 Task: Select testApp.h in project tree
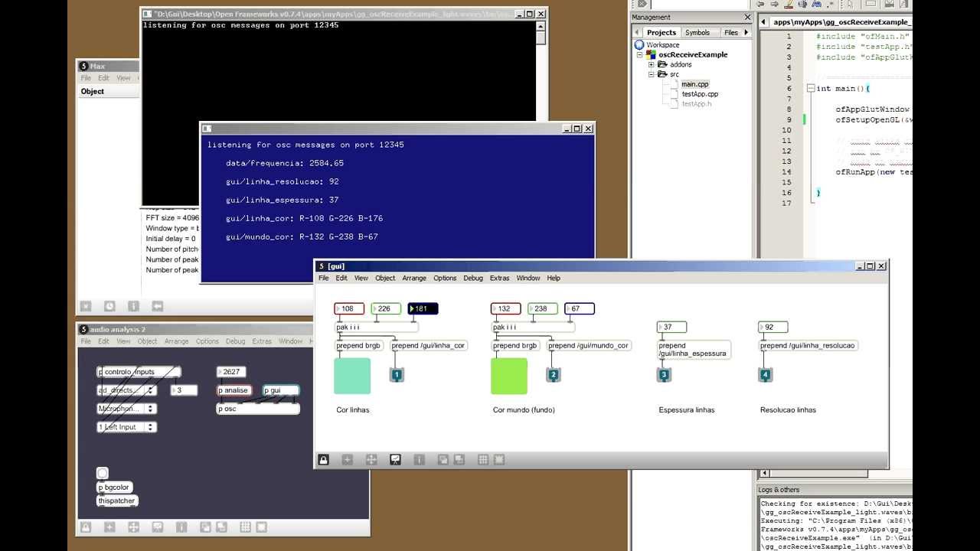(697, 104)
